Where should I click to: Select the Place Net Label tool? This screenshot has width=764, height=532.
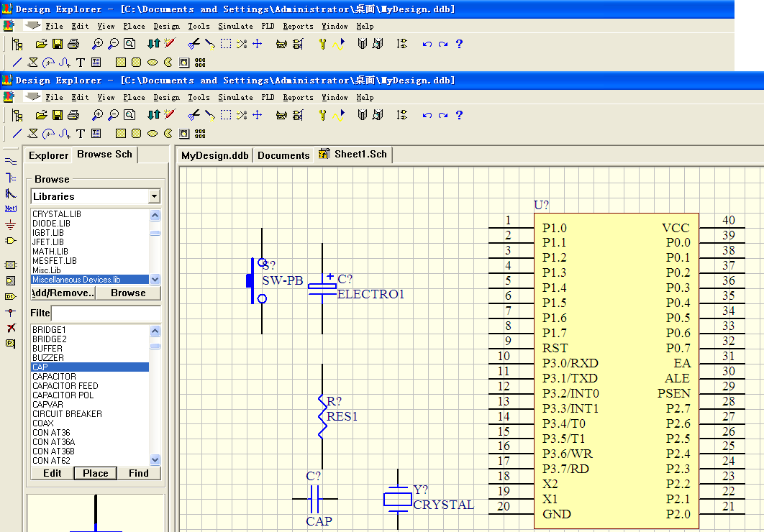pos(11,208)
